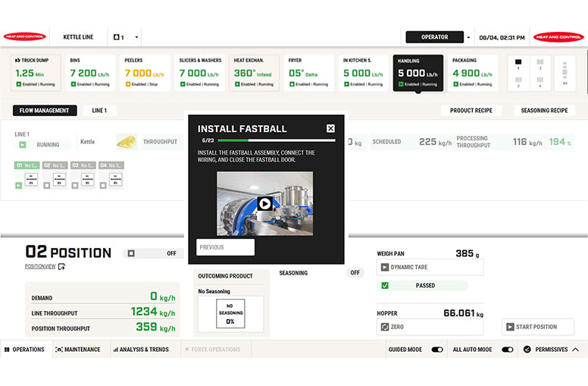The image size is (588, 386).
Task: Play the Fastball installation video
Action: (264, 203)
